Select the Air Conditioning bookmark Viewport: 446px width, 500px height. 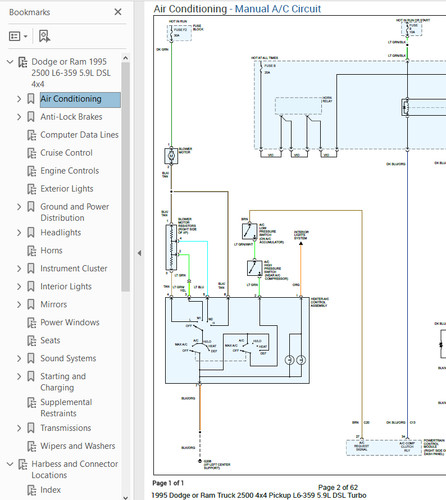80,100
